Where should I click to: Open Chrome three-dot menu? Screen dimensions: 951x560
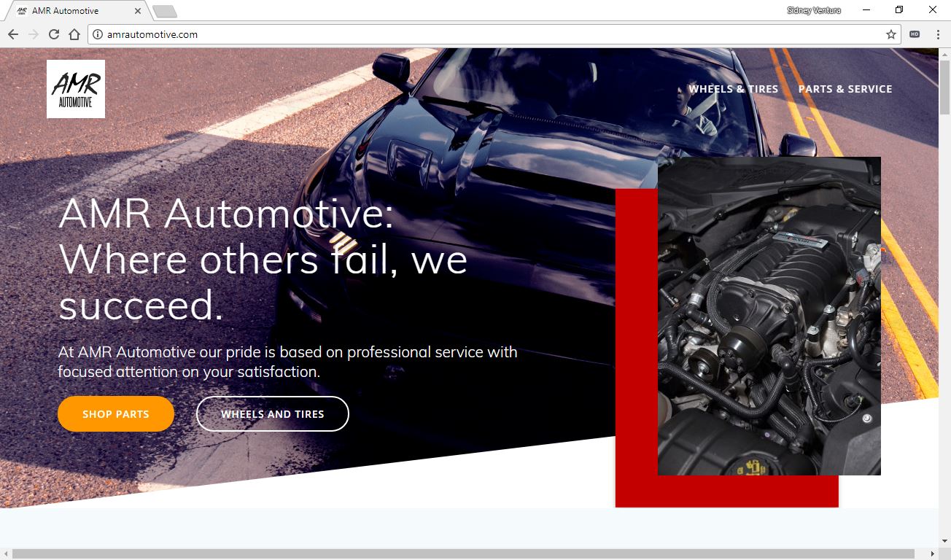pyautogui.click(x=935, y=34)
